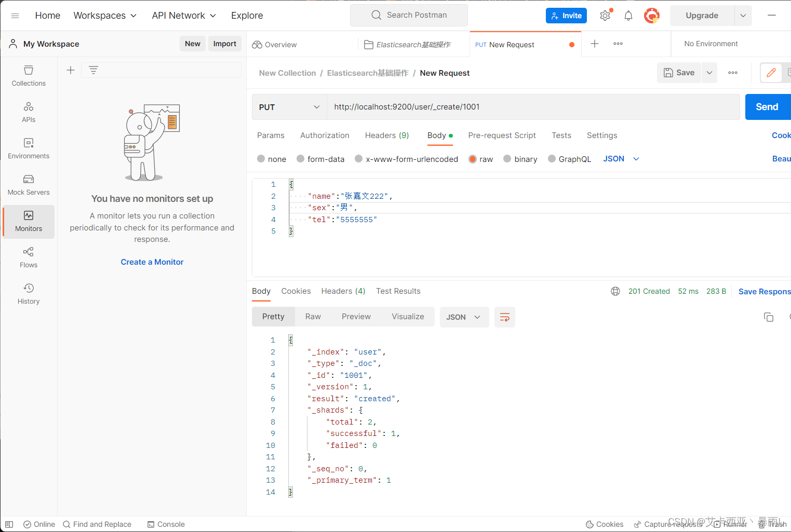Select the form-data body radio
Screen dimensions: 791x532
point(301,159)
